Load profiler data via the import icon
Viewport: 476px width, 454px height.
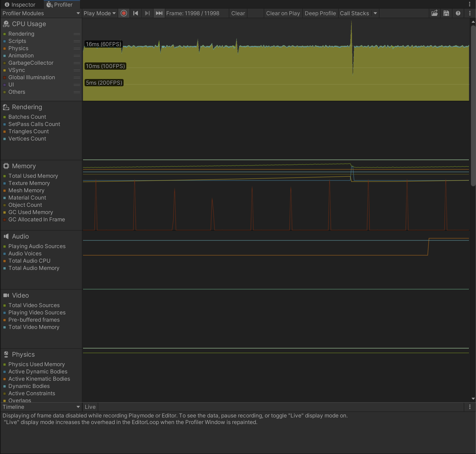tap(435, 13)
